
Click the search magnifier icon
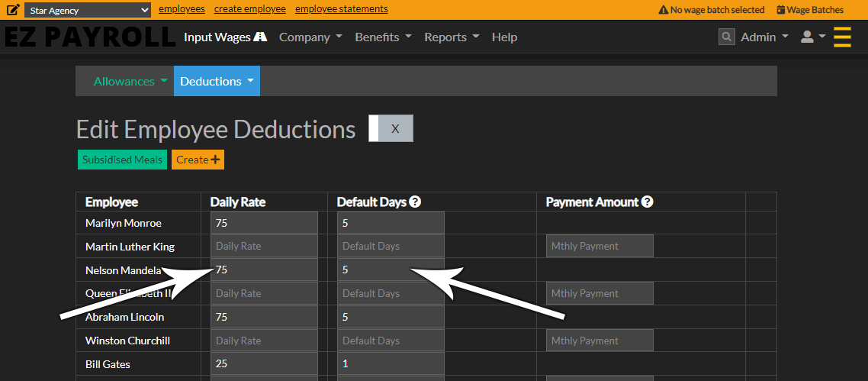pyautogui.click(x=726, y=37)
